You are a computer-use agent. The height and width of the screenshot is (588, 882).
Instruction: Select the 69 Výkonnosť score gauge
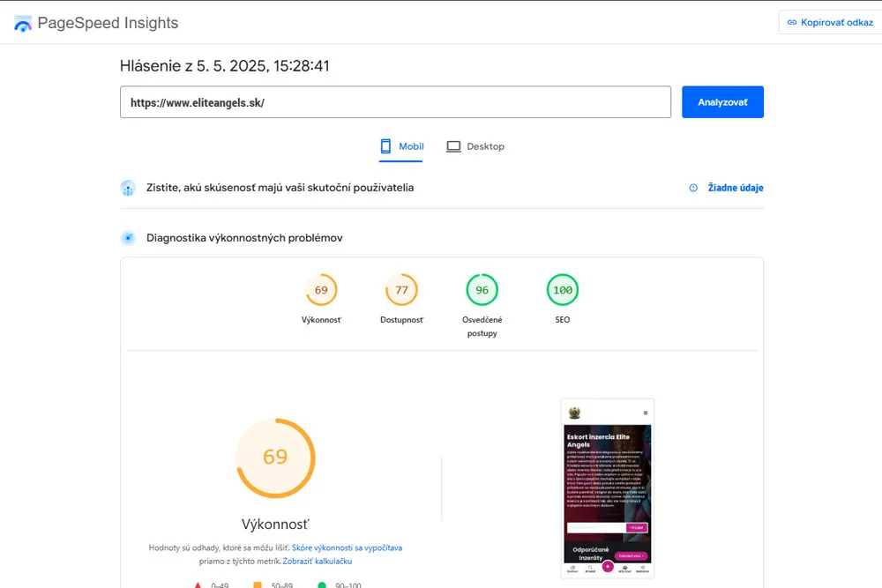click(321, 290)
